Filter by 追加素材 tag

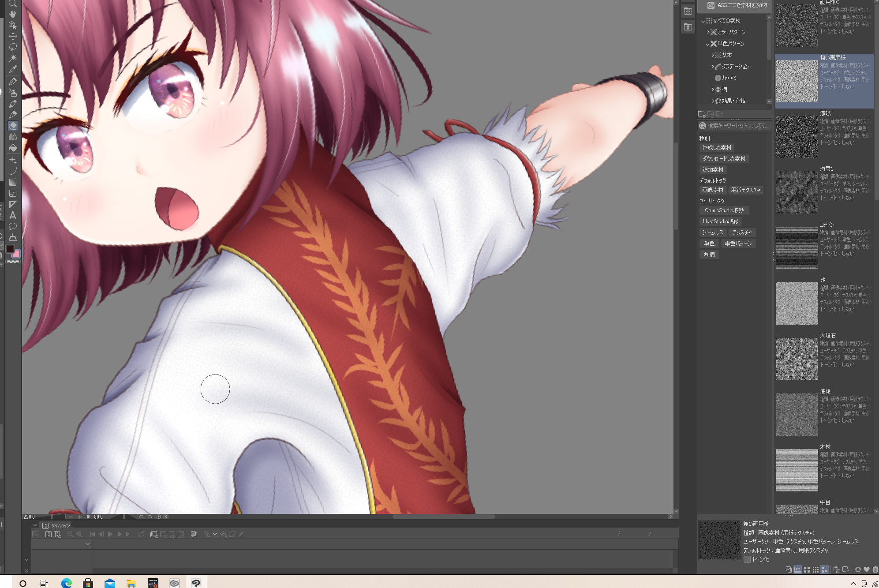tap(713, 170)
